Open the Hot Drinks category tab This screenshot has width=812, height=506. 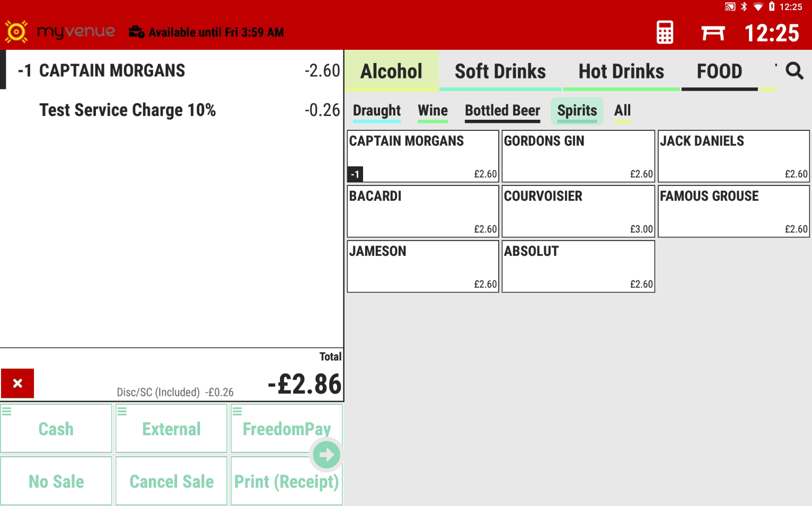tap(621, 71)
